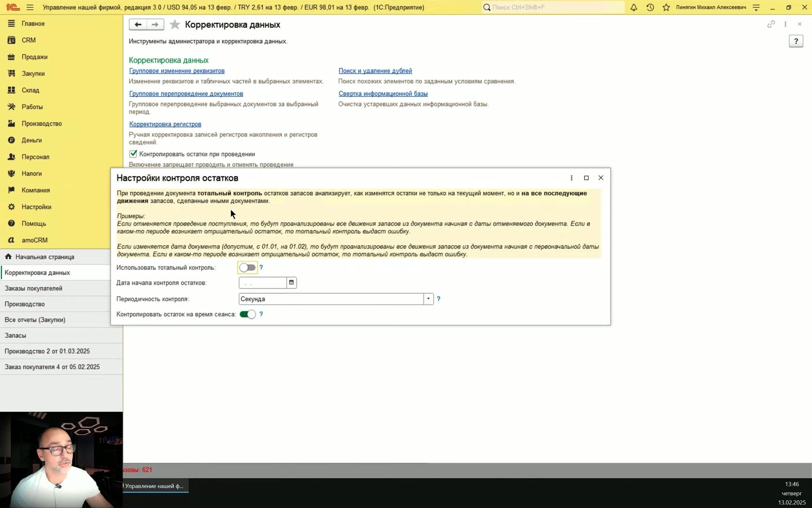The image size is (812, 508).
Task: Click the control start date input field
Action: 263,283
